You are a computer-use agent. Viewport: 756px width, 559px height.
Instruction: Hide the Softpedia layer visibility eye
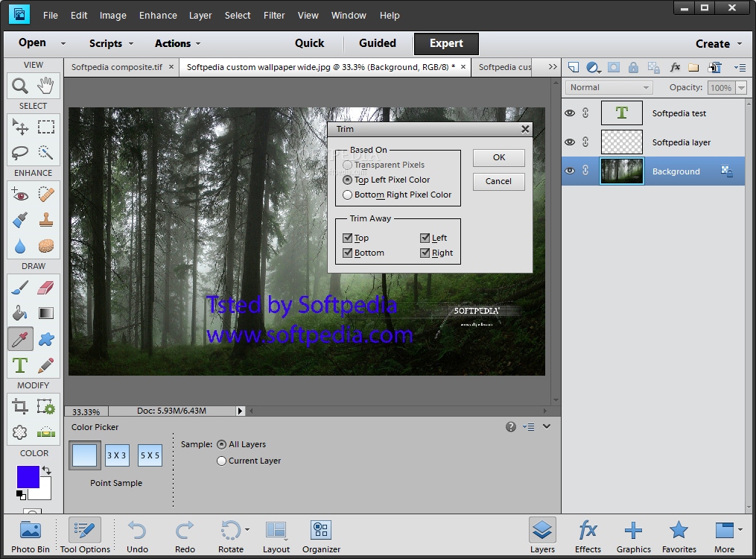[x=569, y=142]
